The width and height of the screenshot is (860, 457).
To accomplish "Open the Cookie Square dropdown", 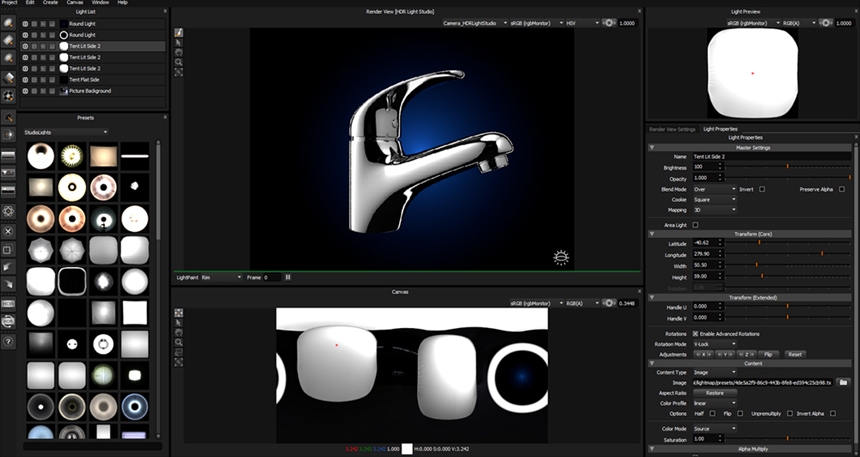I will [x=714, y=200].
